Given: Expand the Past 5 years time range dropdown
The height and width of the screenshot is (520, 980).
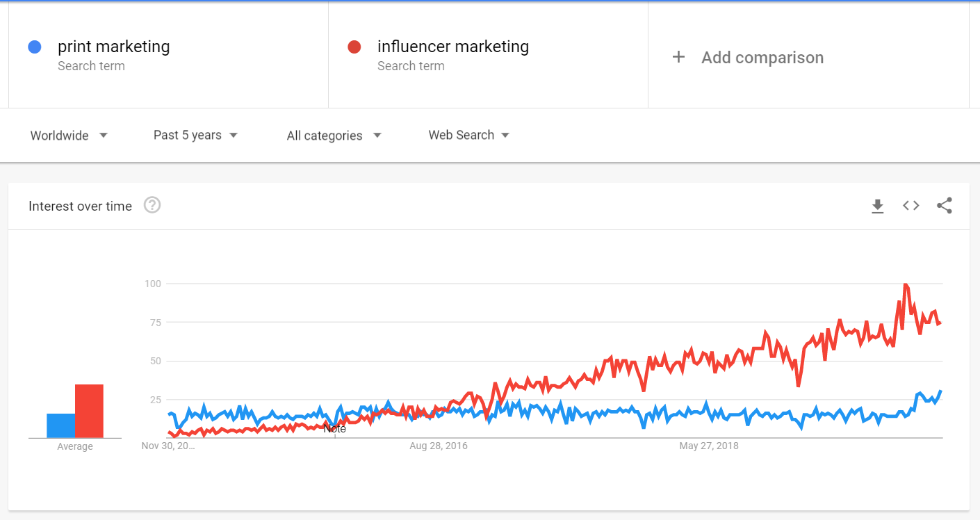Looking at the screenshot, I should tap(195, 135).
